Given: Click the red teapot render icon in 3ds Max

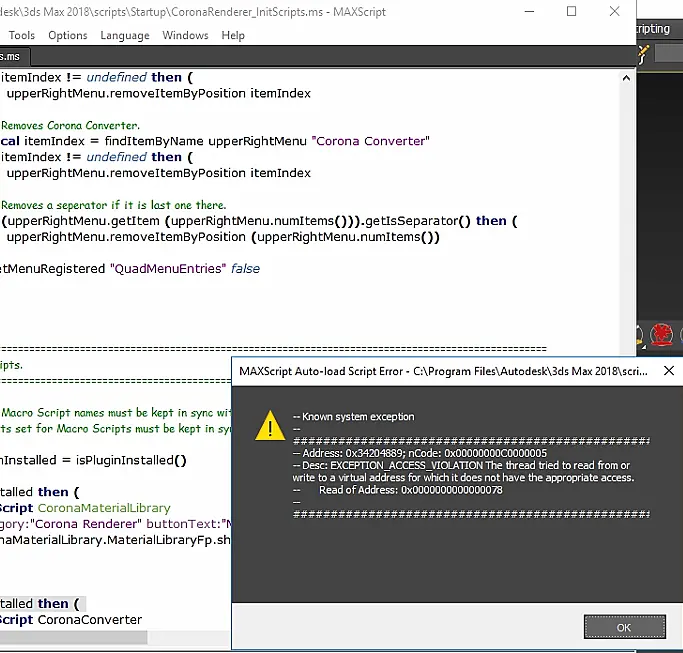Looking at the screenshot, I should coord(661,335).
